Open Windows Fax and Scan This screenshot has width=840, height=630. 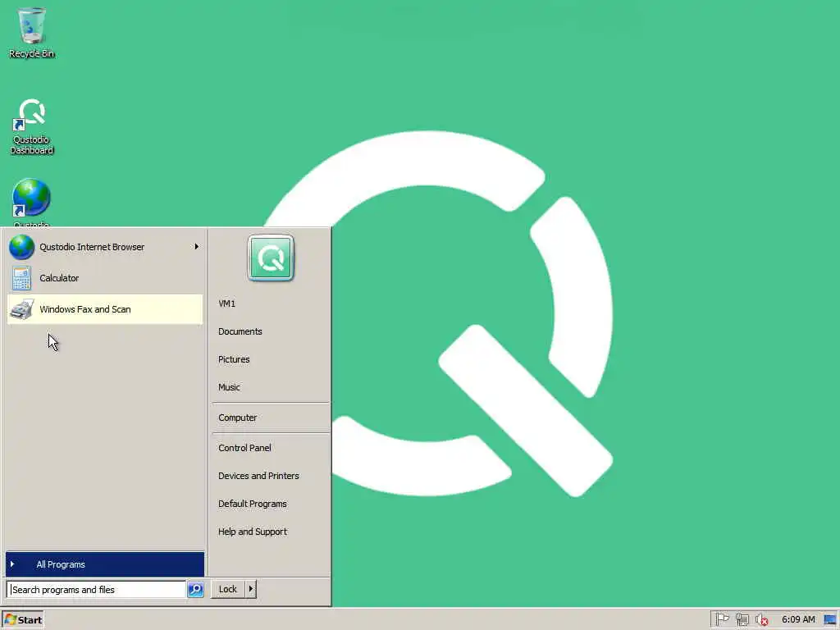pyautogui.click(x=105, y=309)
